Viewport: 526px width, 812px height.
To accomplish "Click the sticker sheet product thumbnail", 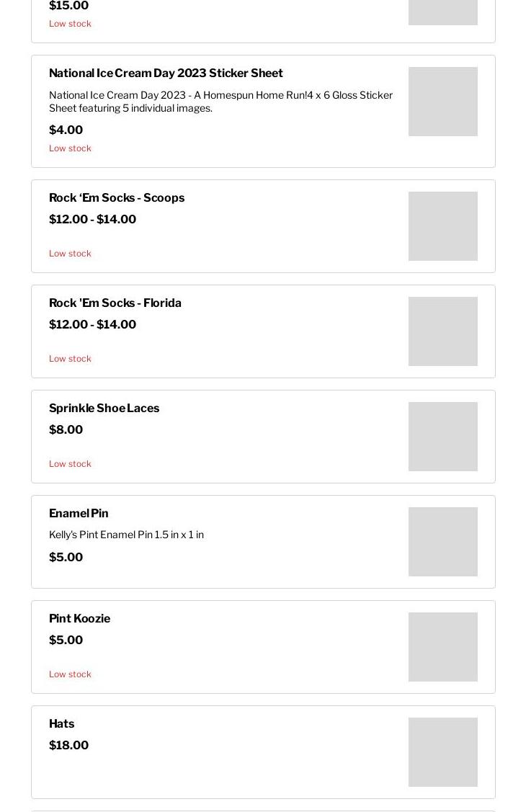I will (442, 102).
